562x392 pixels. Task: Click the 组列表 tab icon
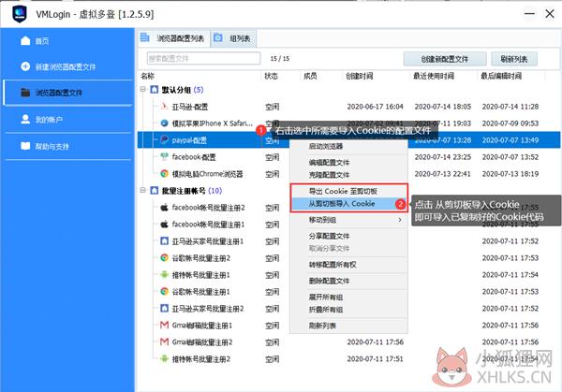pyautogui.click(x=218, y=37)
